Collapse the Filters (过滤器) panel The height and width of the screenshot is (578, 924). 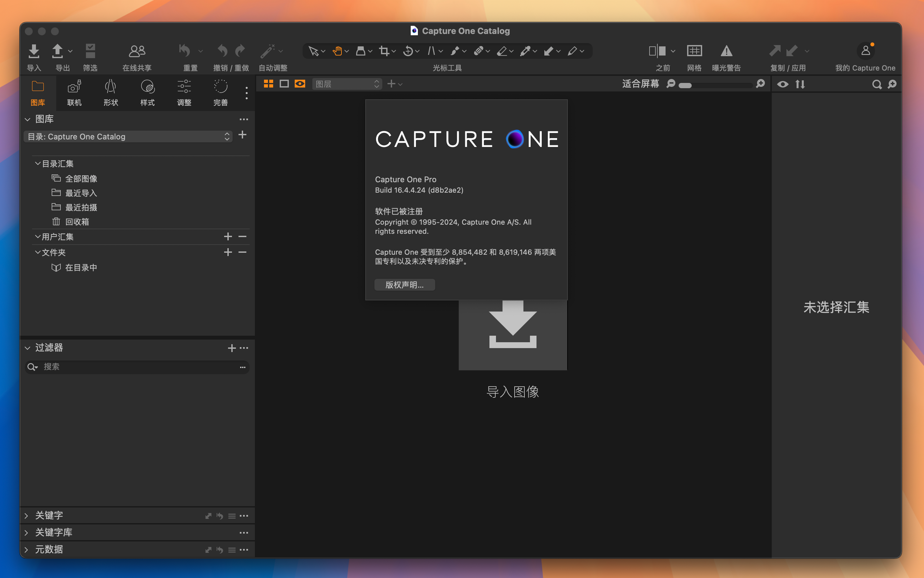27,348
